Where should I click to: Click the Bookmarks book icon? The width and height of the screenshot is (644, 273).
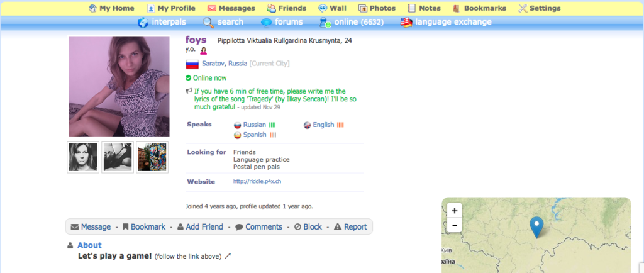(457, 8)
